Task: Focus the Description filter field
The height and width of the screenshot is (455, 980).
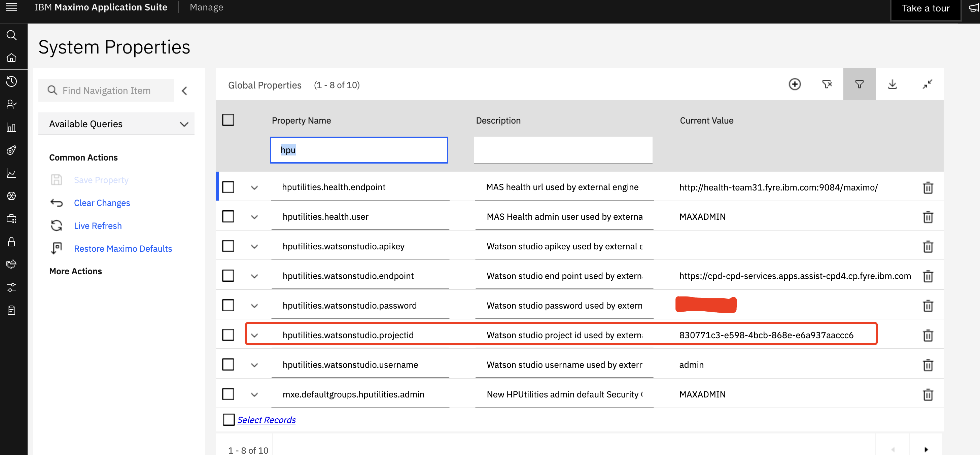Action: point(563,150)
